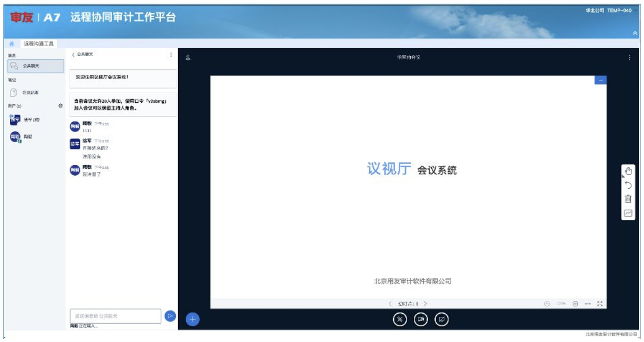644x342 pixels.
Task: Open 公共聊天 in the messages list
Action: [35, 66]
